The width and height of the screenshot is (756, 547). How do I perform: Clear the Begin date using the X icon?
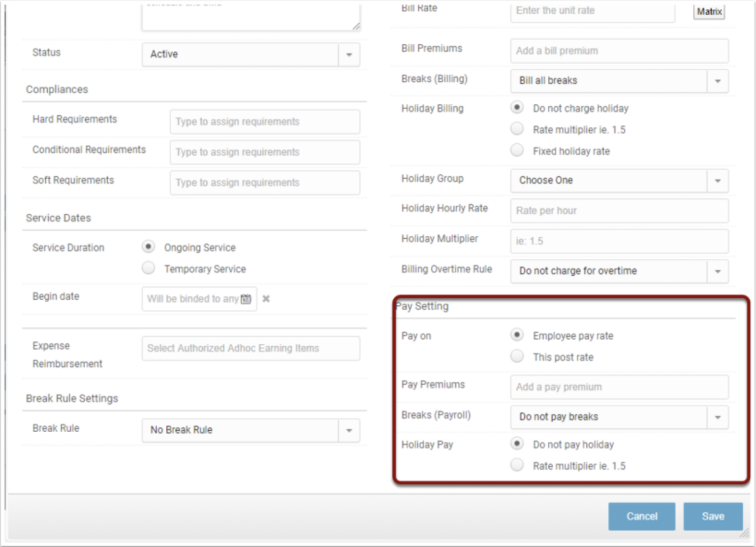266,298
